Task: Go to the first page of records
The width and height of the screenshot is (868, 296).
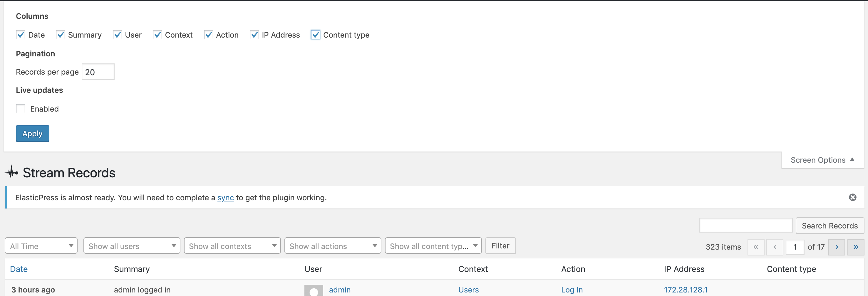Action: [756, 247]
